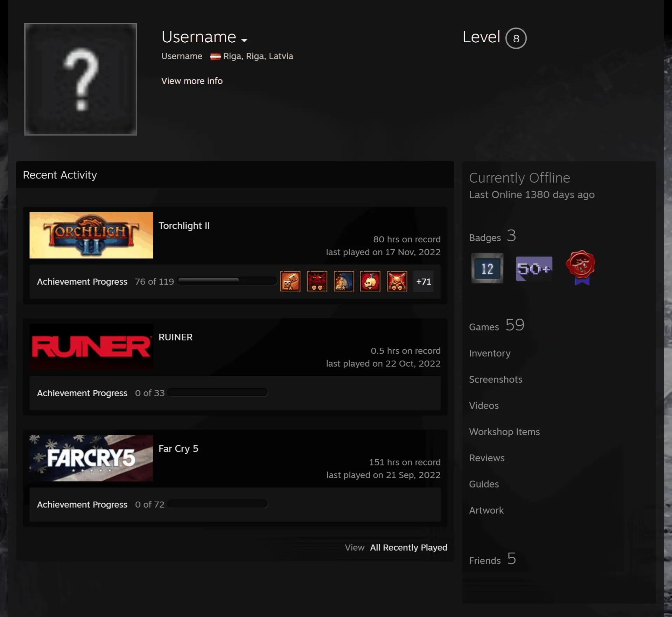Click View more info link
This screenshot has height=617, width=672.
click(192, 81)
